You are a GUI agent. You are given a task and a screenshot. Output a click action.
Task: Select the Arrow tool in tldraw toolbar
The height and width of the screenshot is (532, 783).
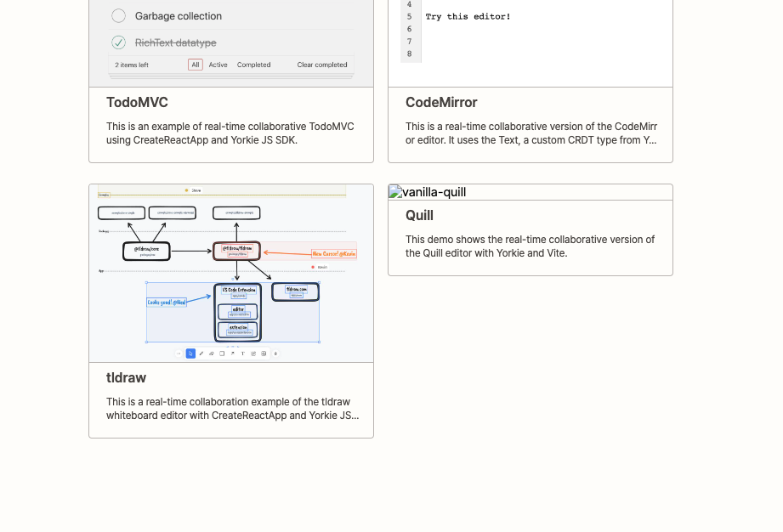click(x=232, y=353)
